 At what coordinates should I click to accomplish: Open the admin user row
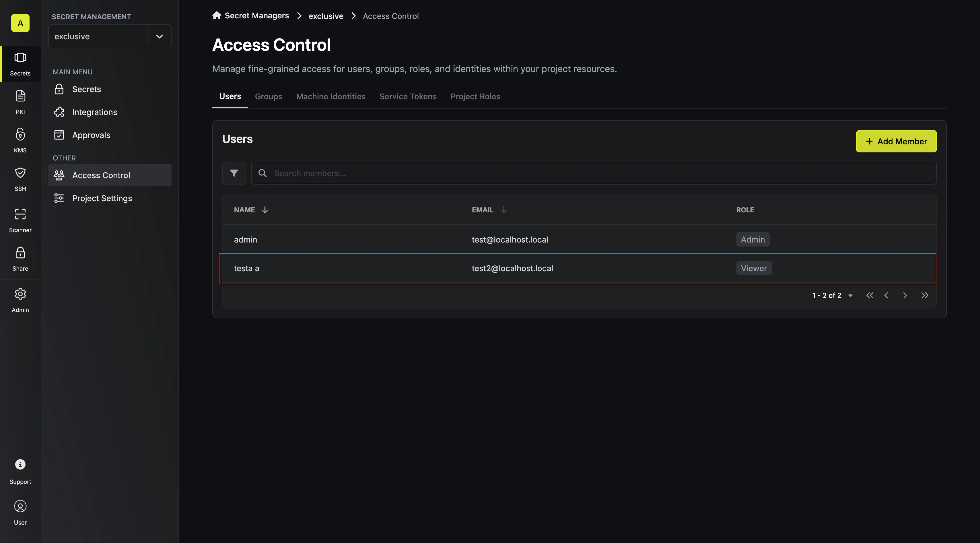(x=579, y=239)
